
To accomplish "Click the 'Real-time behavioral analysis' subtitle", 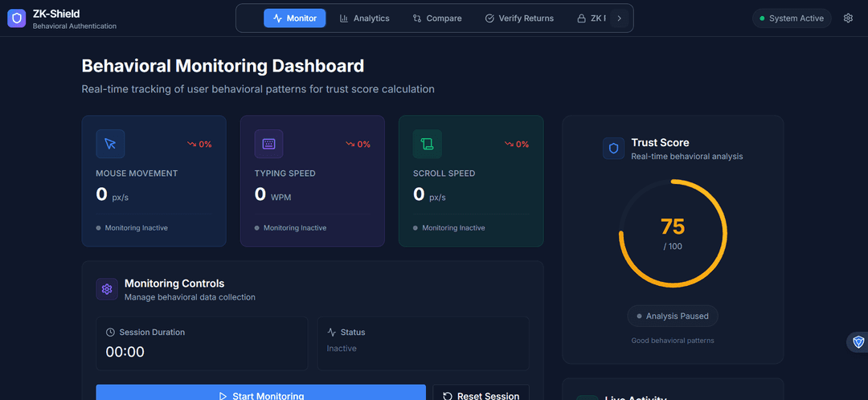I will tap(687, 157).
